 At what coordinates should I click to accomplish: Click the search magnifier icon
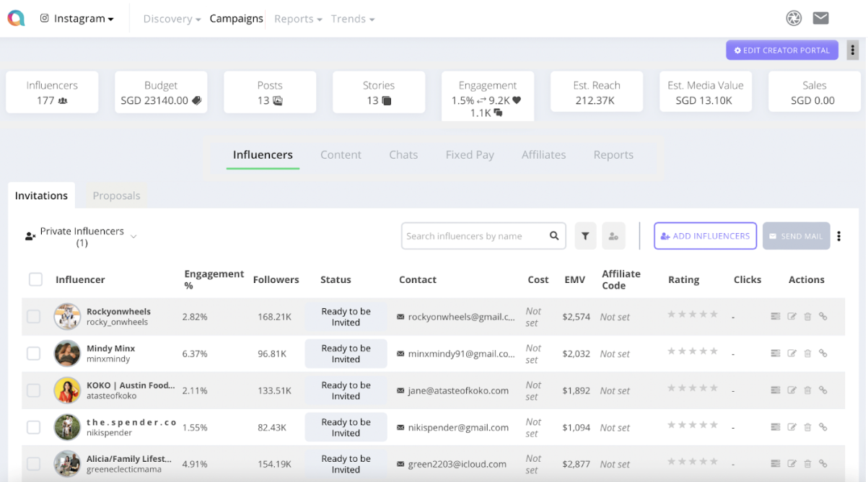point(554,236)
